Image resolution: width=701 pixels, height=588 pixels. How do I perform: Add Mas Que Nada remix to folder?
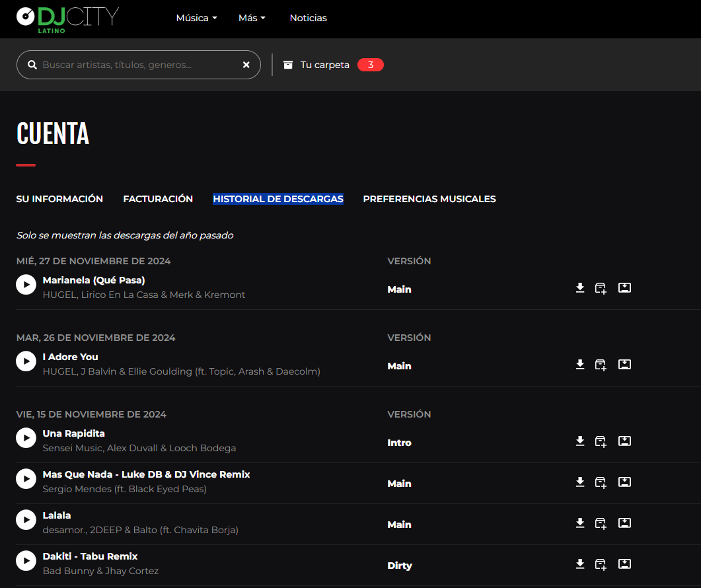coord(601,482)
